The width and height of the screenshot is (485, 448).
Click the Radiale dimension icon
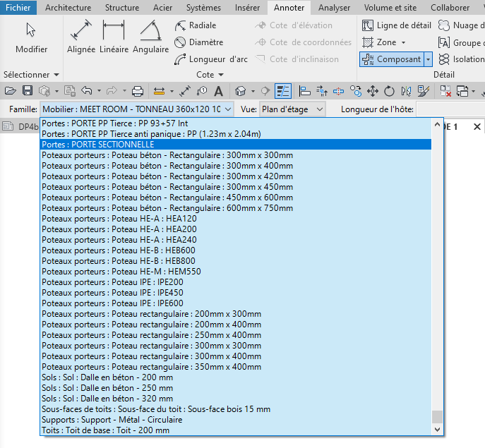tap(181, 25)
